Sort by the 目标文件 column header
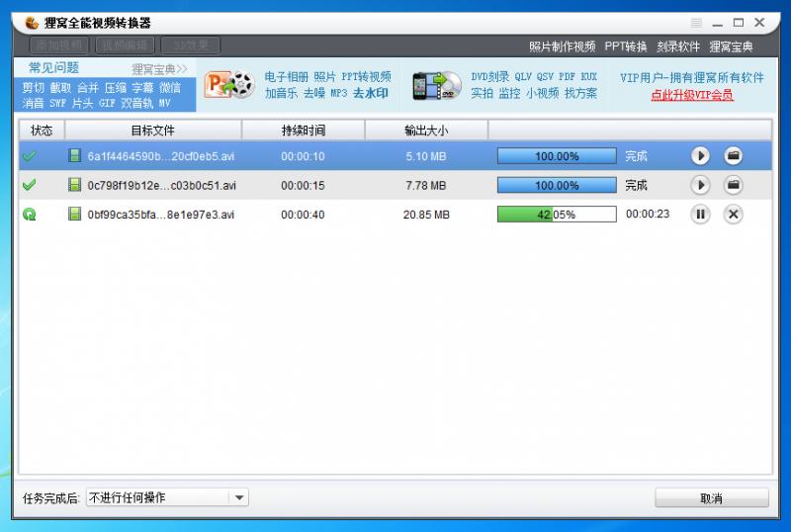This screenshot has width=791, height=532. (152, 131)
